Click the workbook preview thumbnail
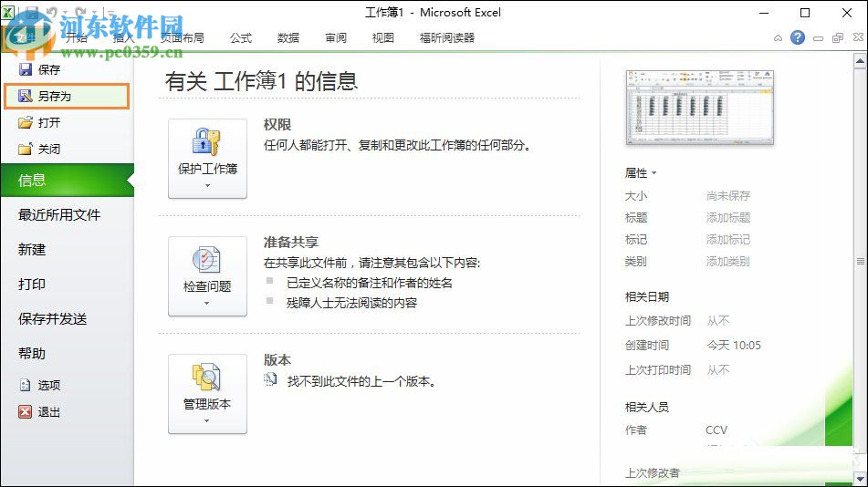The image size is (868, 487). point(700,108)
